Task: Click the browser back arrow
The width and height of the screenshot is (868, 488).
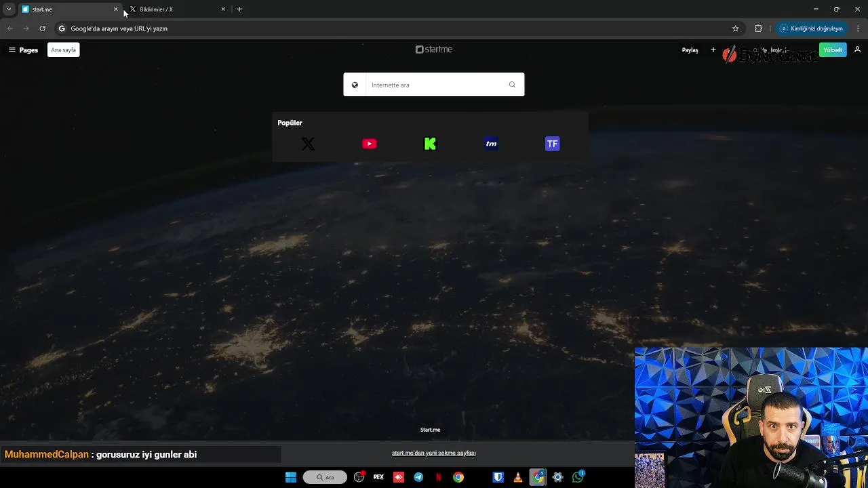Action: pos(9,28)
